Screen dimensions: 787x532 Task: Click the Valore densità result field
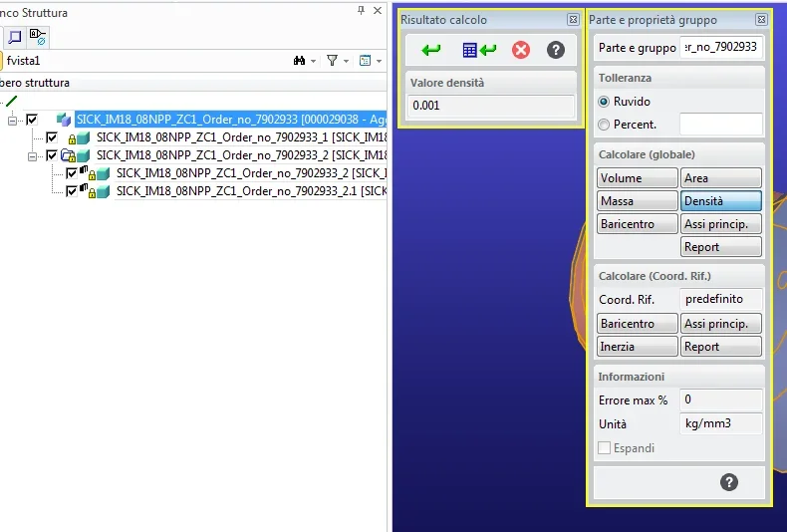click(490, 107)
